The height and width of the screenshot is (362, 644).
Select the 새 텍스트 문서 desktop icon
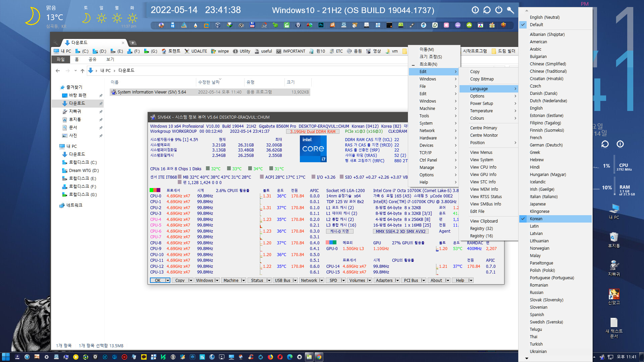(x=614, y=328)
